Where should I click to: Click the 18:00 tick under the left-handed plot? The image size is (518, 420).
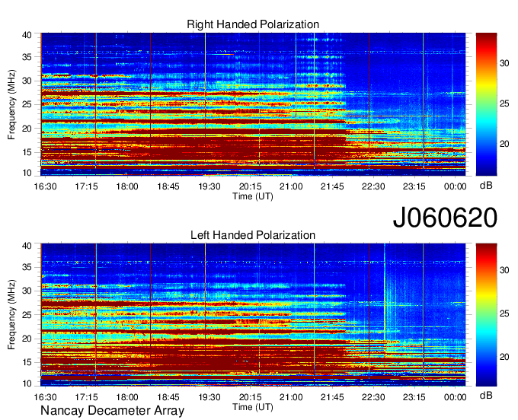(127, 397)
